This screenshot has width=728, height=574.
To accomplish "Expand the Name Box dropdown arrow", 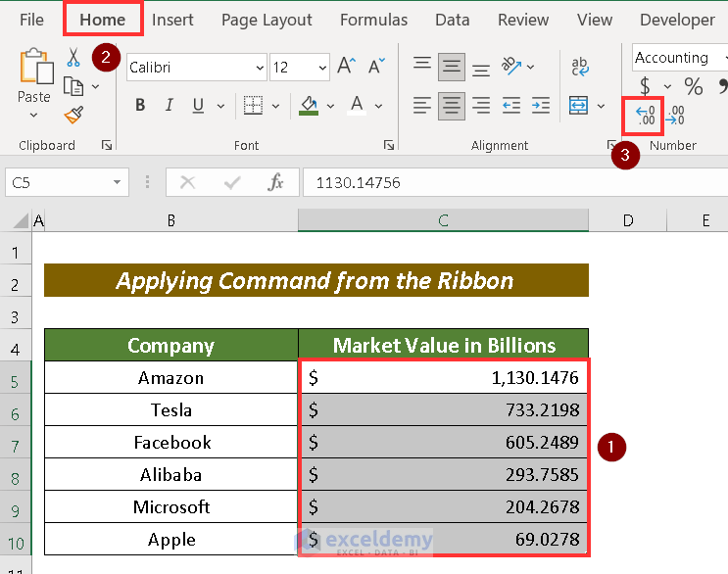I will coord(117,182).
